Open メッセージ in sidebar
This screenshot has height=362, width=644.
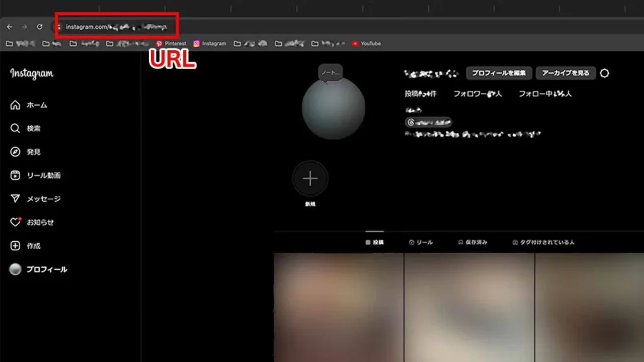click(35, 199)
